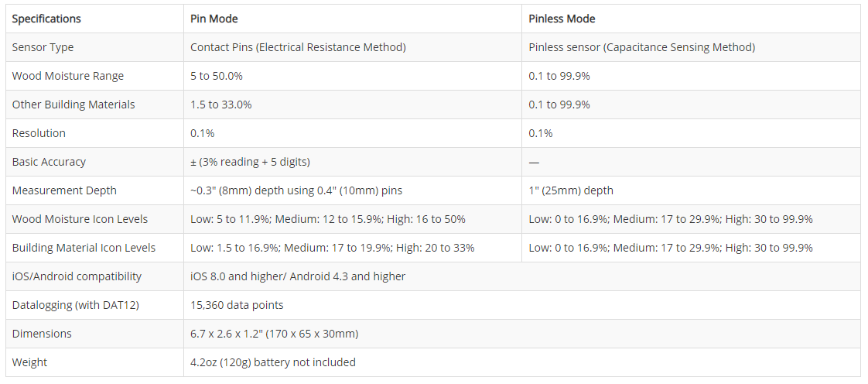Click the Specifications column header
The image size is (868, 384).
[46, 19]
